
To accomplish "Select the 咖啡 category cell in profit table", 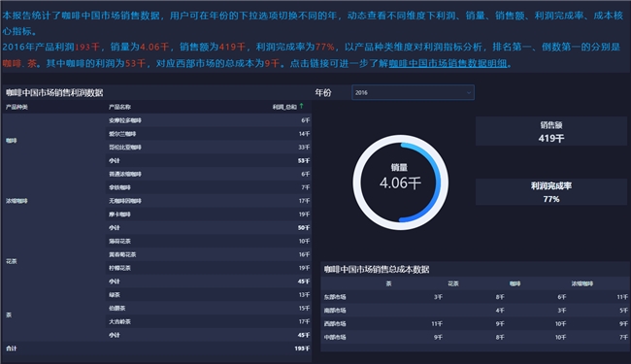I will click(53, 141).
